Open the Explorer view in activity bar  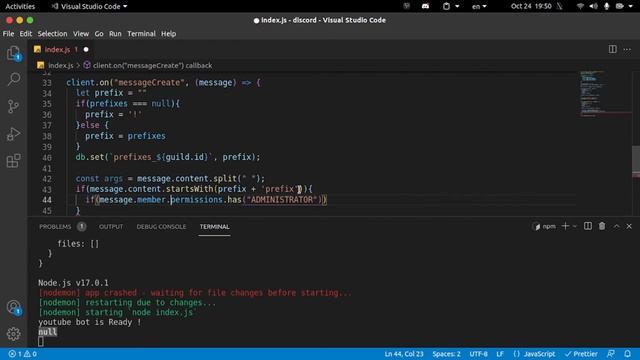(x=13, y=53)
